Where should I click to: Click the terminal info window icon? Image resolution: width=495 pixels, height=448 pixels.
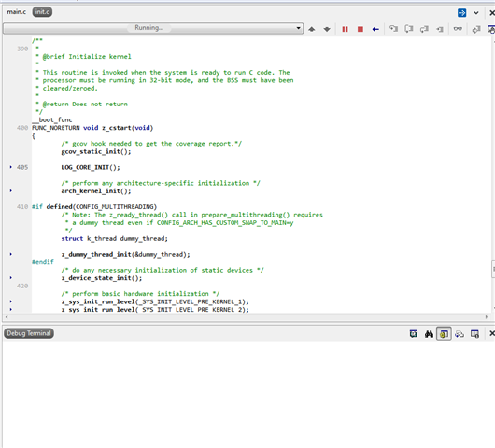click(474, 334)
